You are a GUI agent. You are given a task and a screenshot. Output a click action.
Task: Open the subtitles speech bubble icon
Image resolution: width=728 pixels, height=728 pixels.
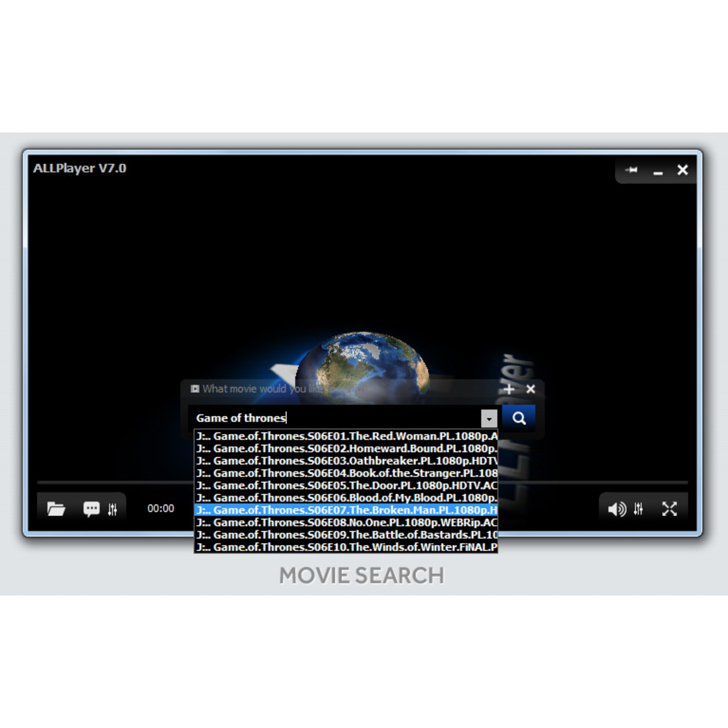(92, 508)
